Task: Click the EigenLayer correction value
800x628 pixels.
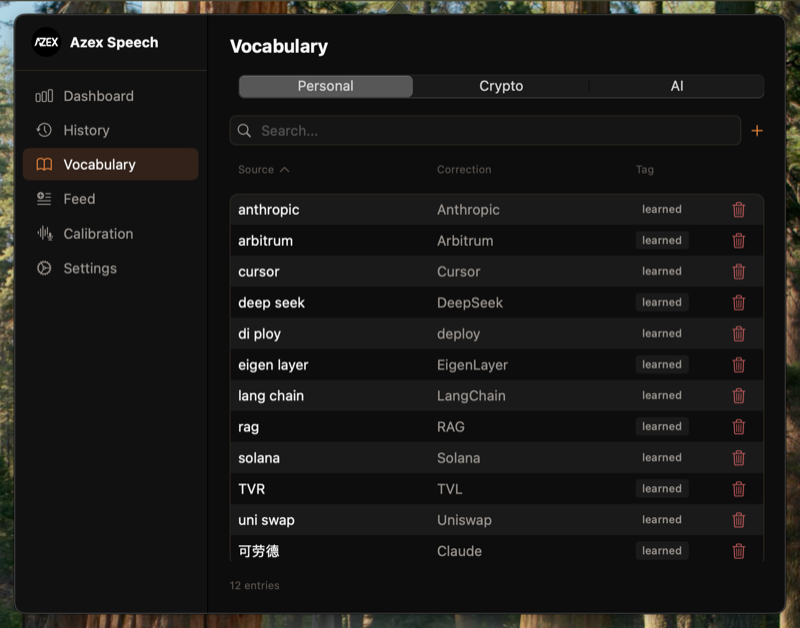Action: [x=472, y=365]
